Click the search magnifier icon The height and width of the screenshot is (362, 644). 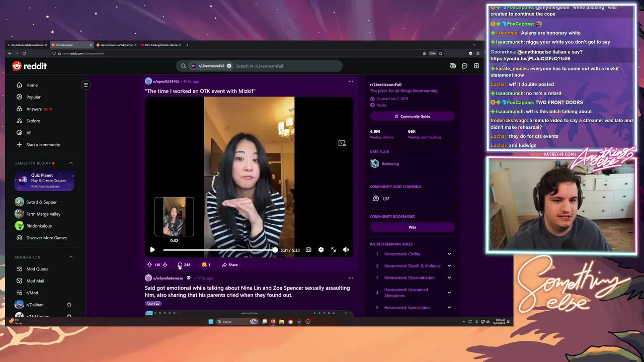click(183, 66)
